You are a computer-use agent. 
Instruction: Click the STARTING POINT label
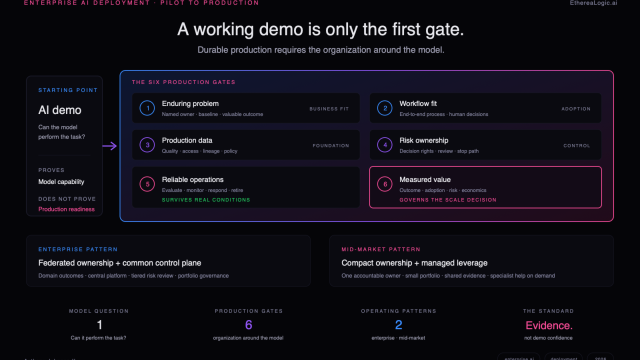[68, 90]
